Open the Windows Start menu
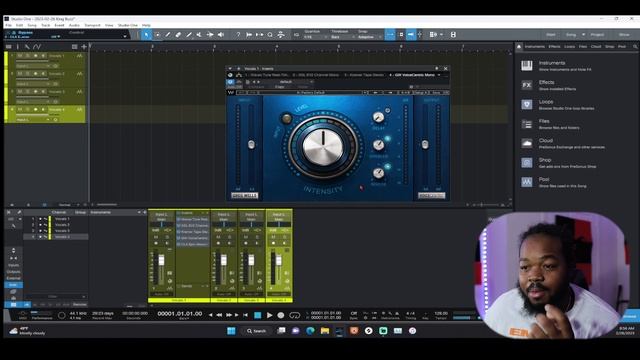This screenshot has height=360, width=640. click(231, 331)
